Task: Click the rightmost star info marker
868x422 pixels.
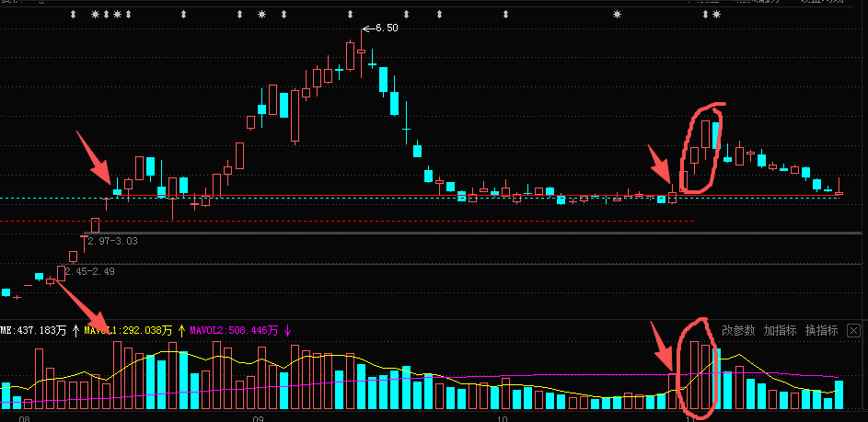Action: click(x=717, y=15)
